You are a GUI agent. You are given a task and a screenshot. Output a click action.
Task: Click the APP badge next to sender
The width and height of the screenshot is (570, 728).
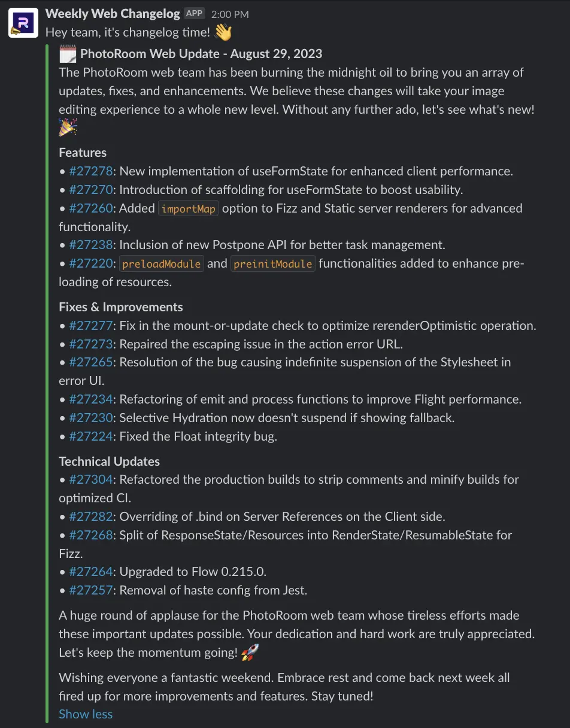(x=194, y=13)
